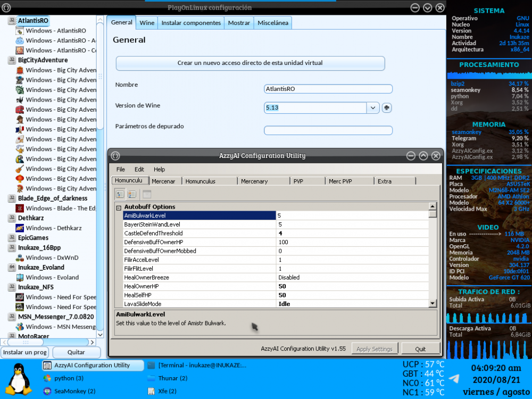Viewport: 532px width, 399px height.
Task: Open the Edit menu in AzzyAI
Action: coord(139,169)
